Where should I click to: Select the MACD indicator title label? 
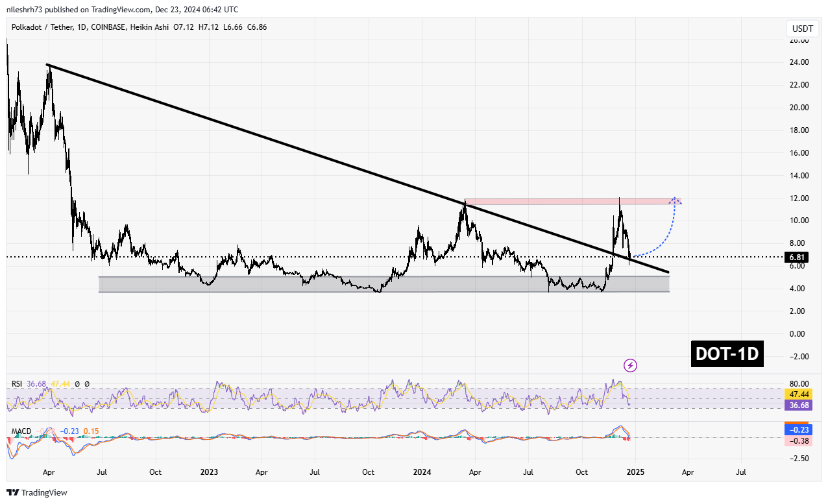(22, 431)
